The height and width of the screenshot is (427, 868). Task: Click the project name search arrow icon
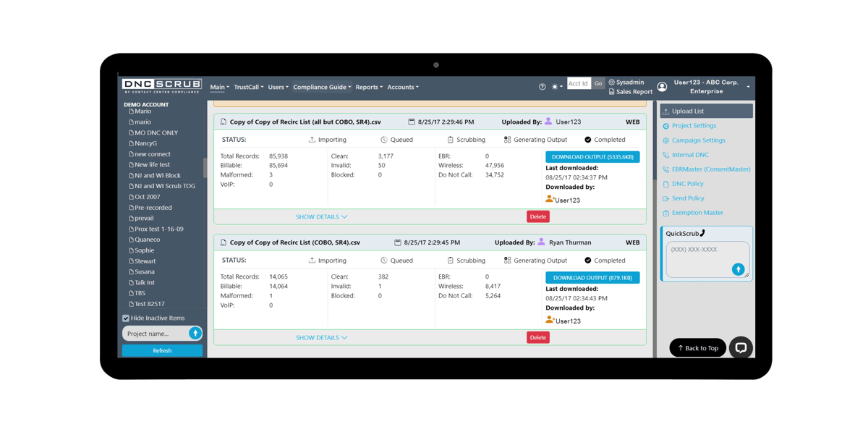pos(194,333)
